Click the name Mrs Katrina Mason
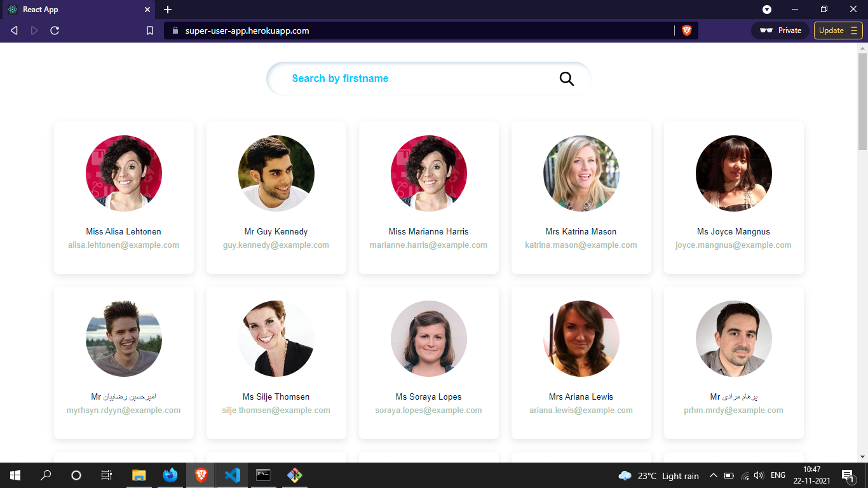The width and height of the screenshot is (868, 488). [581, 232]
